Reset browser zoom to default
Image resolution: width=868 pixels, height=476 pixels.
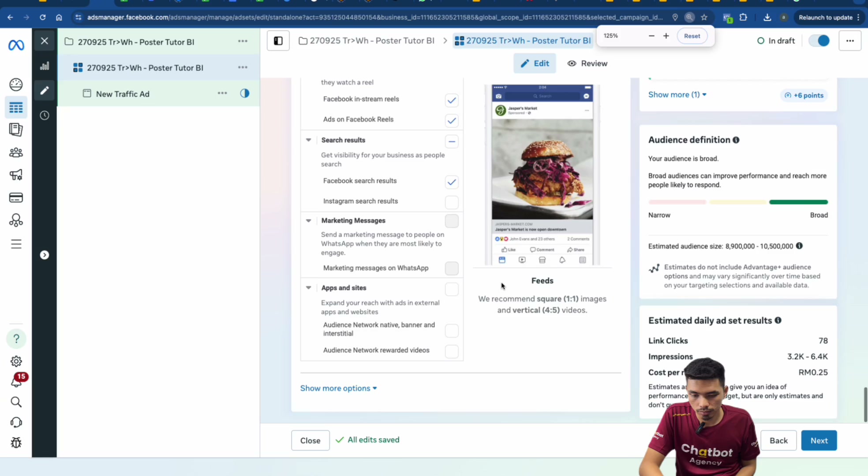click(692, 36)
